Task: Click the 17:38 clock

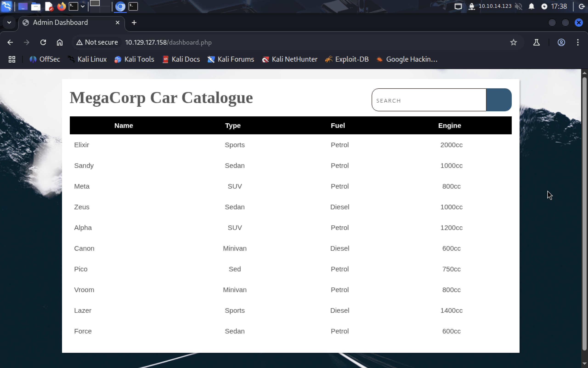Action: pos(559,6)
